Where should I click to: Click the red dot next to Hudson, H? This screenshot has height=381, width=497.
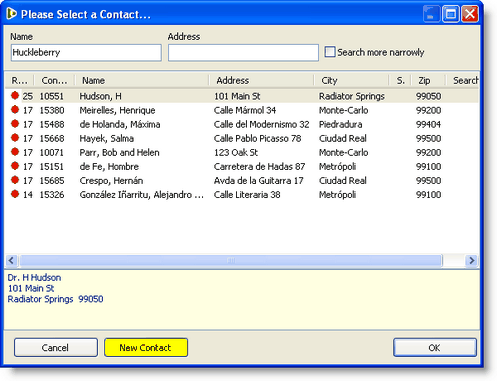coord(15,96)
